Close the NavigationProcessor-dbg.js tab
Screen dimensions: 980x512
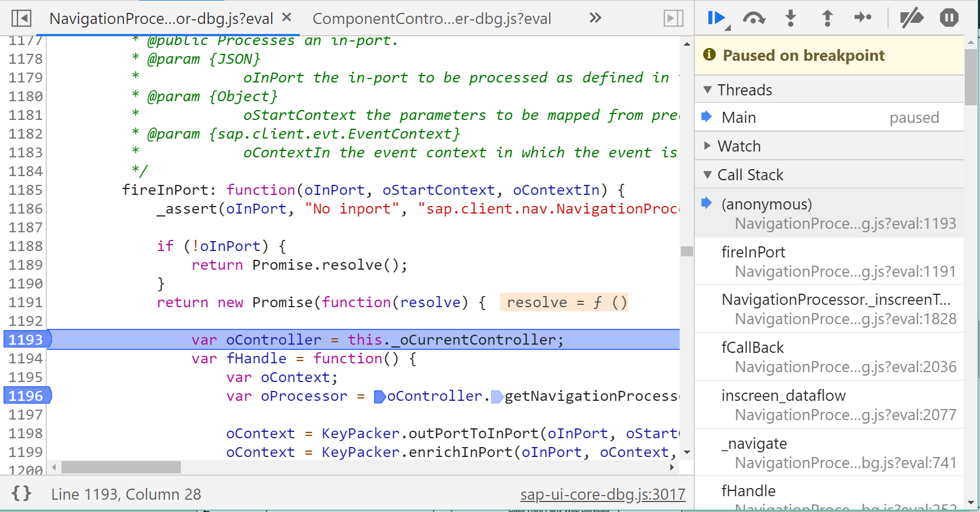click(287, 18)
